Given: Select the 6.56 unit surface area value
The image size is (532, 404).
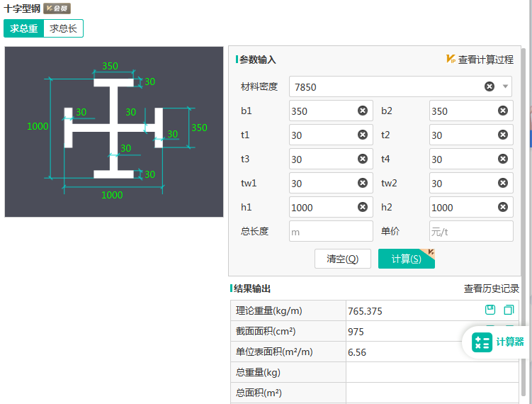Looking at the screenshot, I should pyautogui.click(x=357, y=352).
